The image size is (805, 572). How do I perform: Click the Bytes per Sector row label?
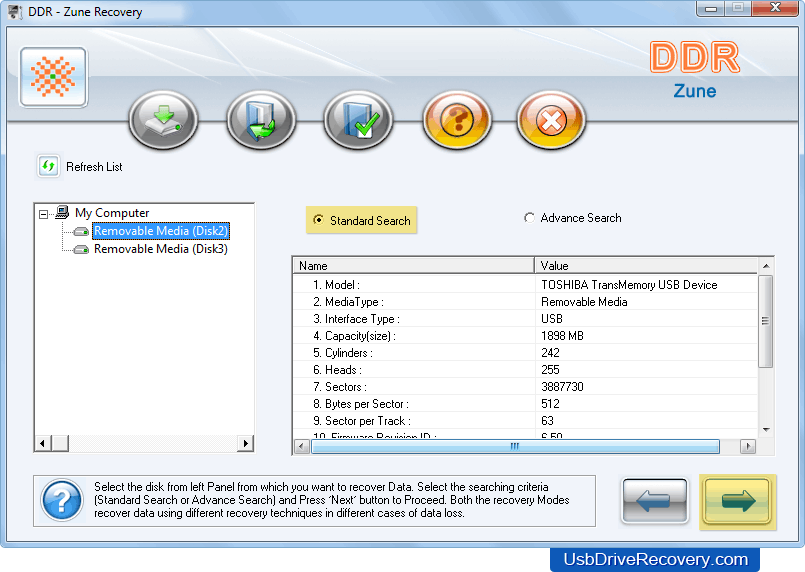(x=361, y=404)
